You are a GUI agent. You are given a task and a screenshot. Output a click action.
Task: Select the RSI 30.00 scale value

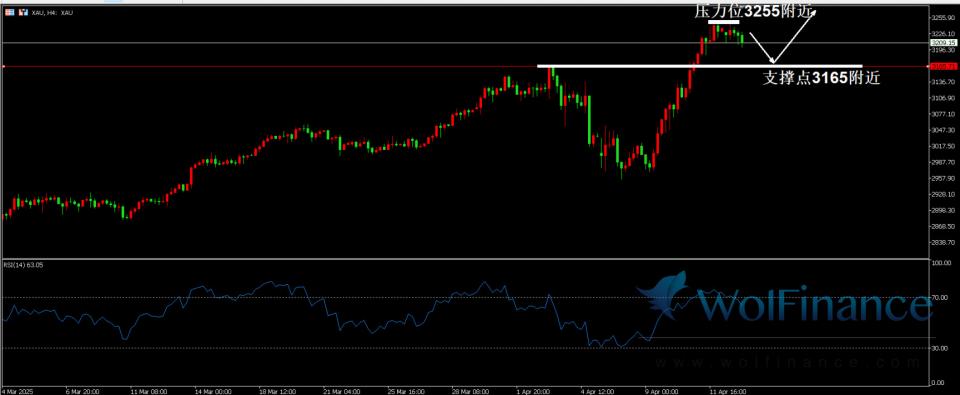(x=940, y=348)
